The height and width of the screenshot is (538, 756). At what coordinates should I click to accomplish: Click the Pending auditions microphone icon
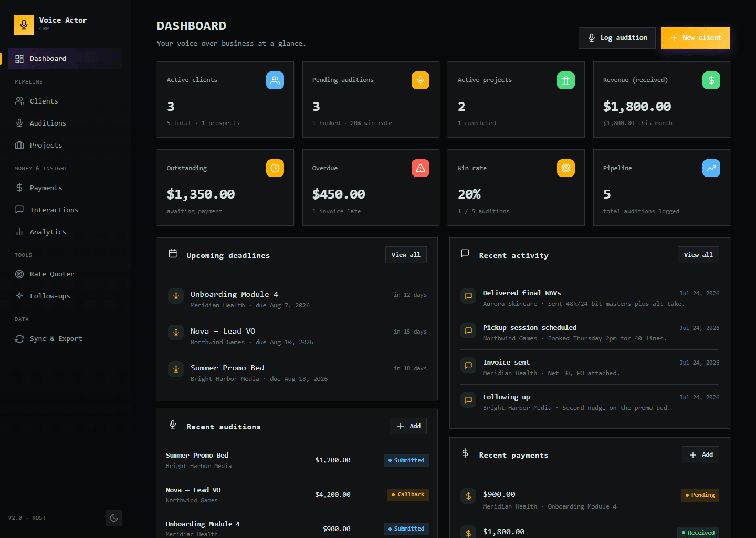(x=421, y=80)
